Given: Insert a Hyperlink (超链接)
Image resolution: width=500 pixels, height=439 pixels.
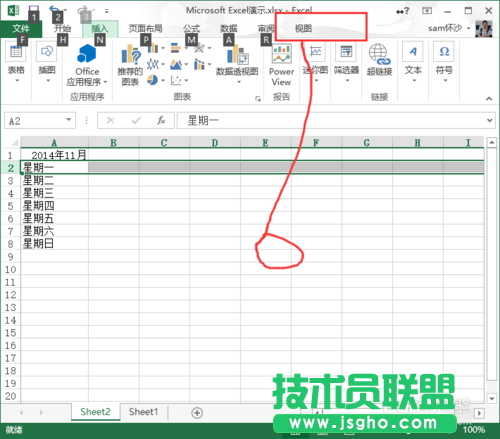Looking at the screenshot, I should [x=379, y=54].
